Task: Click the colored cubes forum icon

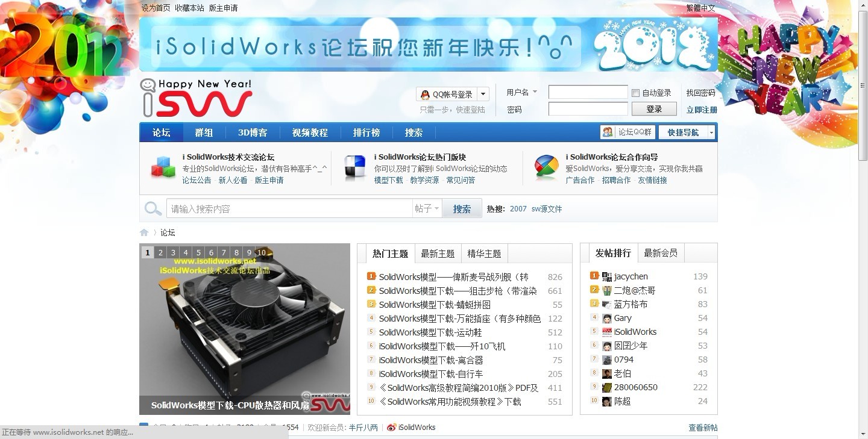Action: 163,168
